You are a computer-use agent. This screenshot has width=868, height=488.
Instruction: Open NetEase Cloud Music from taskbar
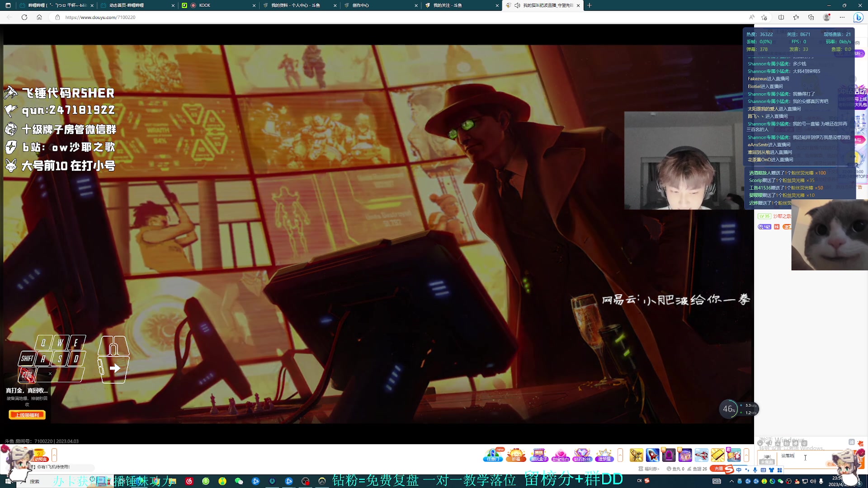[x=189, y=481]
